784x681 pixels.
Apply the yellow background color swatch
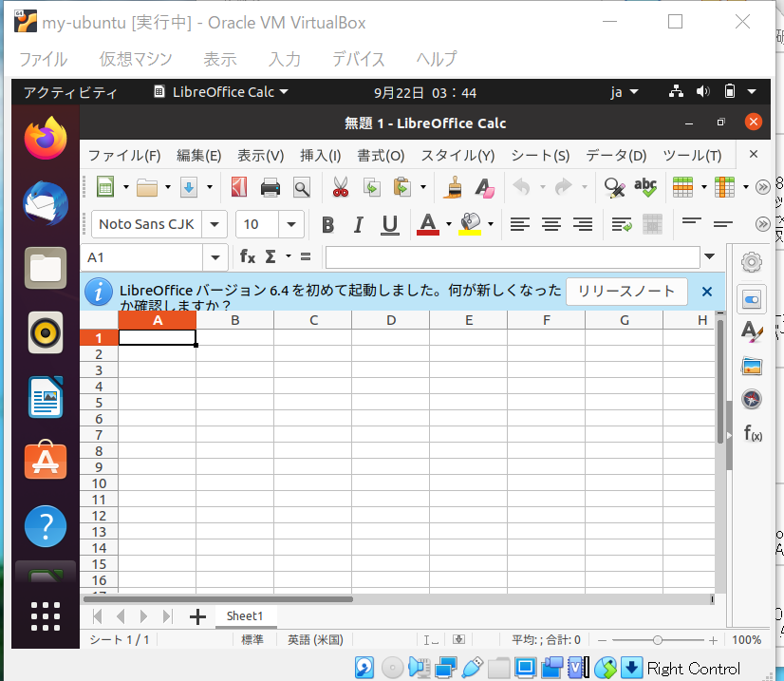[x=470, y=224]
